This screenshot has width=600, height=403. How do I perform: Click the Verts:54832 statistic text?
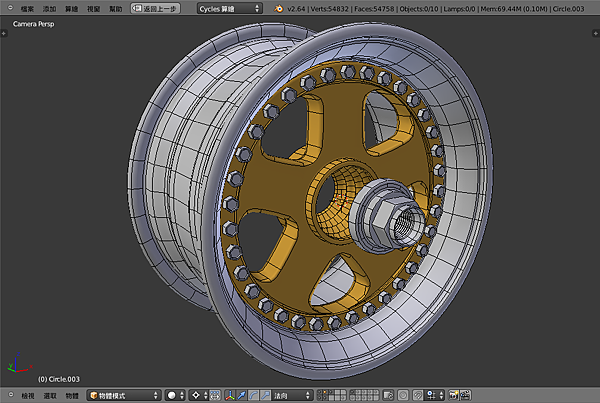point(329,8)
